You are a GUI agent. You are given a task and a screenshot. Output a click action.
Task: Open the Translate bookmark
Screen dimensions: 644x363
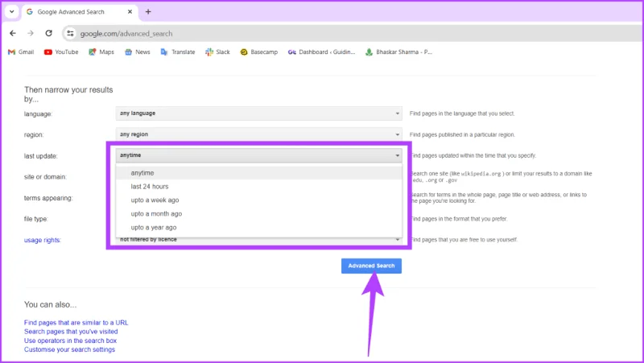[x=178, y=52]
